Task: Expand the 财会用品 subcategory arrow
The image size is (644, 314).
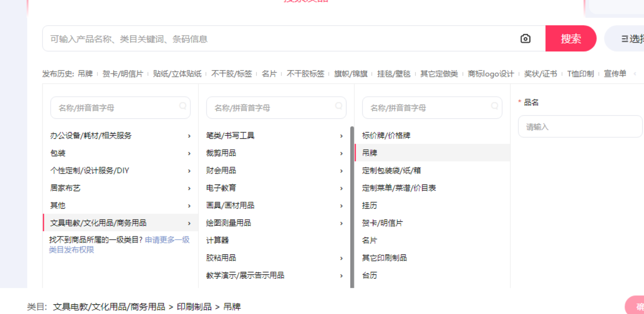Action: 341,171
